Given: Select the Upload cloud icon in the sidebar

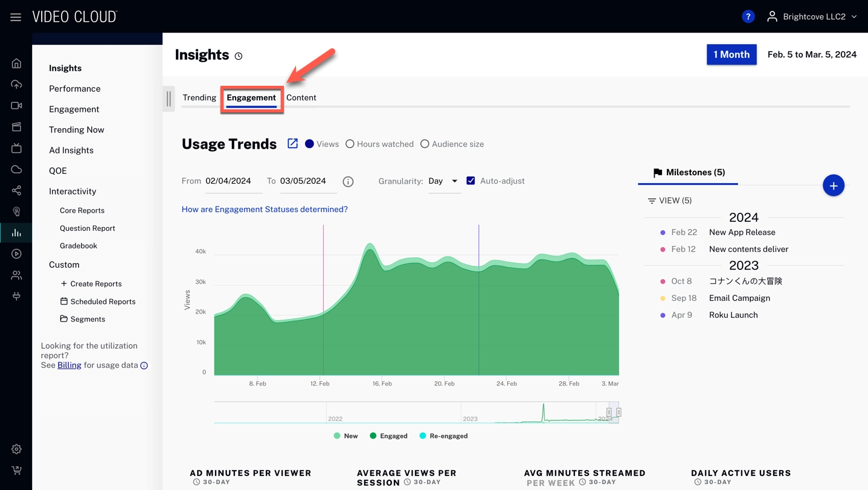Looking at the screenshot, I should pos(16,85).
